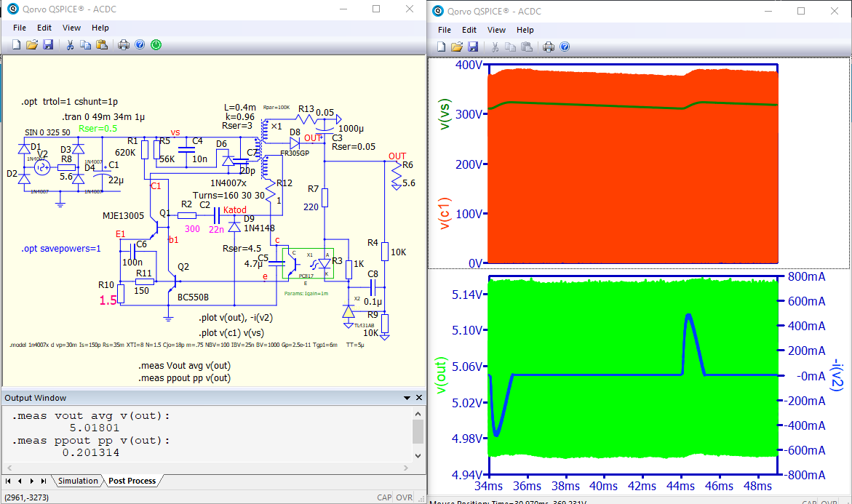Image resolution: width=852 pixels, height=504 pixels.
Task: Click .meas ppout pp v(out) directive
Action: tap(184, 378)
